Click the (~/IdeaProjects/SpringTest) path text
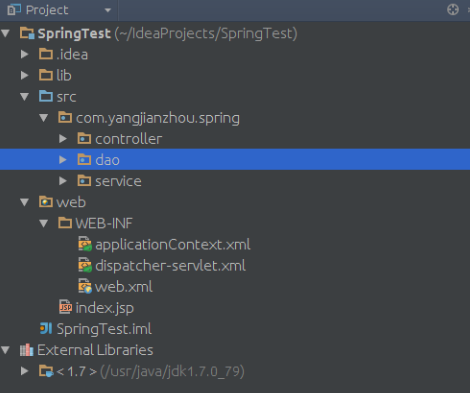Viewport: 470px width, 393px height. tap(206, 34)
